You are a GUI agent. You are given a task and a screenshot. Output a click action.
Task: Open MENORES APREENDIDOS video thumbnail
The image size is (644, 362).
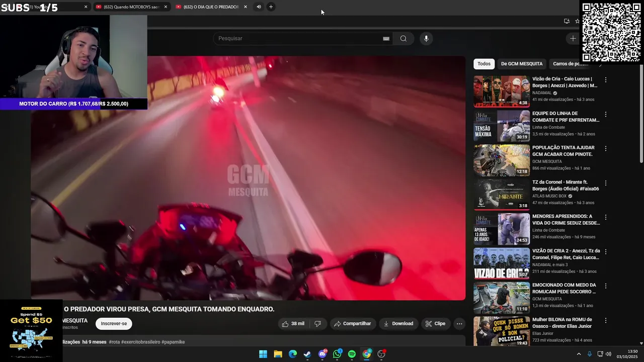tap(502, 229)
